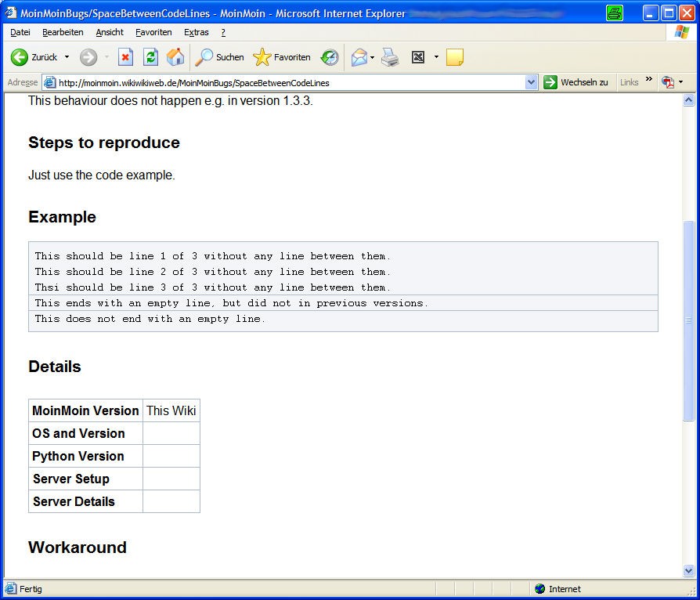Expand the address bar dropdown arrow
Image resolution: width=700 pixels, height=600 pixels.
click(x=531, y=83)
